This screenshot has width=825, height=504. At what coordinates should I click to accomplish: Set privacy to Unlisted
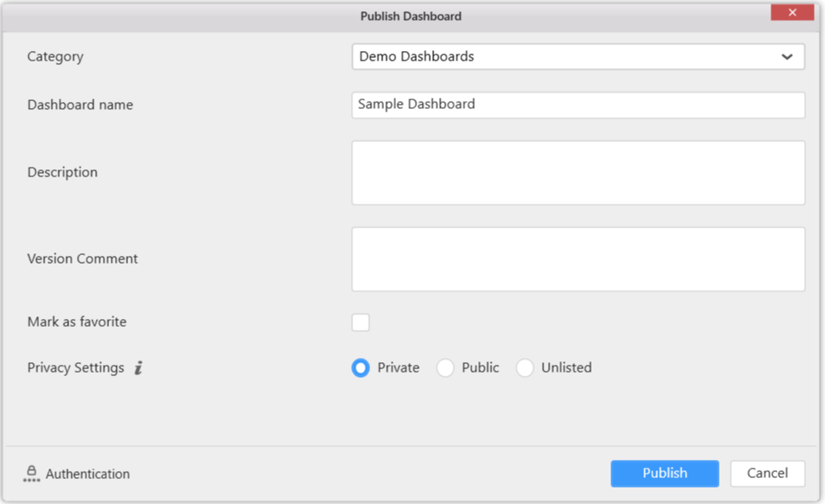pyautogui.click(x=525, y=368)
